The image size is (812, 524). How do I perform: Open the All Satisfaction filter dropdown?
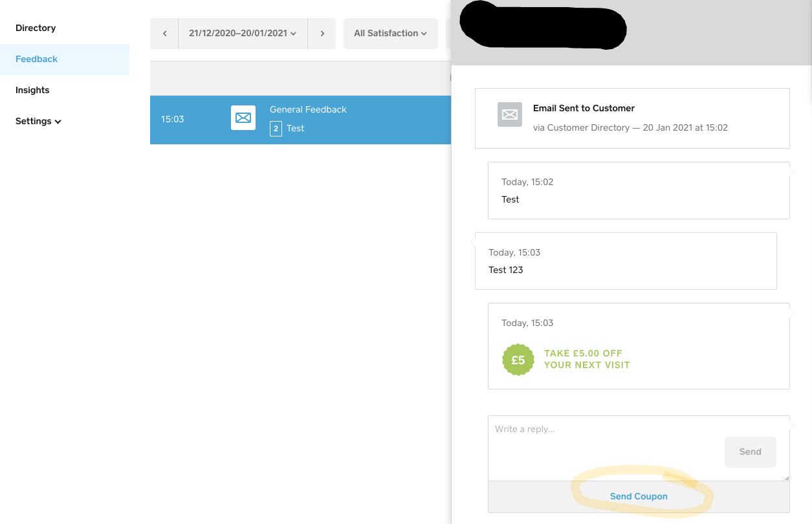click(x=390, y=34)
